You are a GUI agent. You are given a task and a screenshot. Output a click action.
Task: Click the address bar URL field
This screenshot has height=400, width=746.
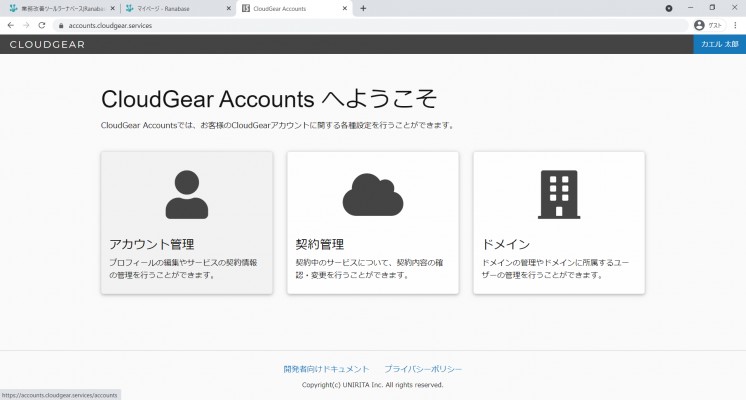click(x=371, y=26)
